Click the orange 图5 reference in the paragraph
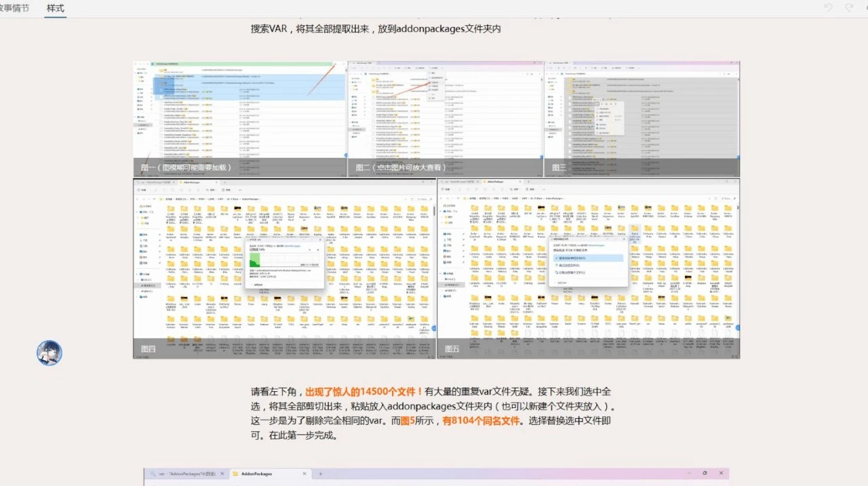Screen dimensions: 868x486 click(x=409, y=421)
